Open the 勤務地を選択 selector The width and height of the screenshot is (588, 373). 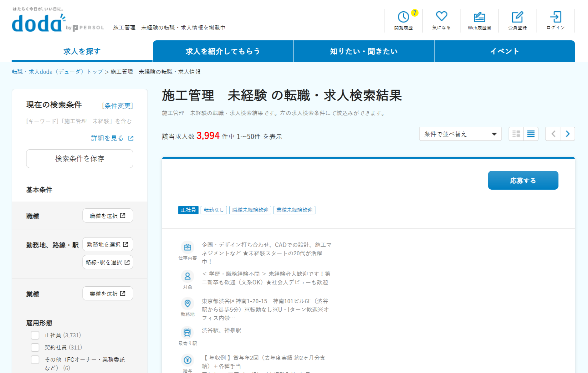pos(108,244)
